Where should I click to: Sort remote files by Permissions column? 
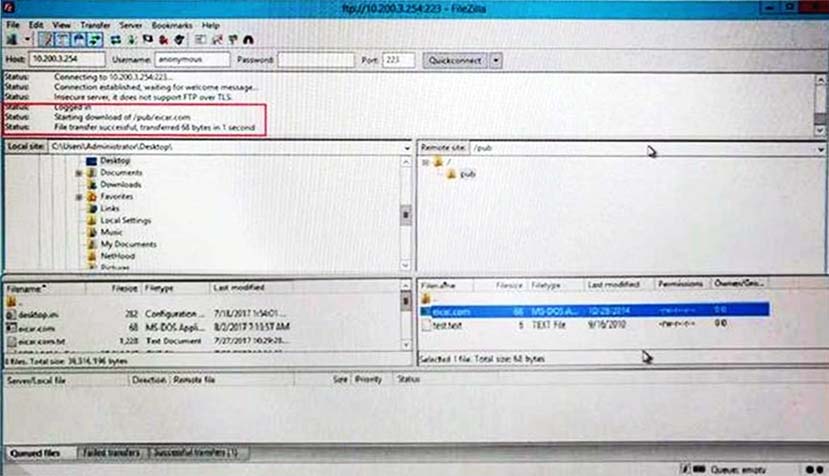(682, 284)
